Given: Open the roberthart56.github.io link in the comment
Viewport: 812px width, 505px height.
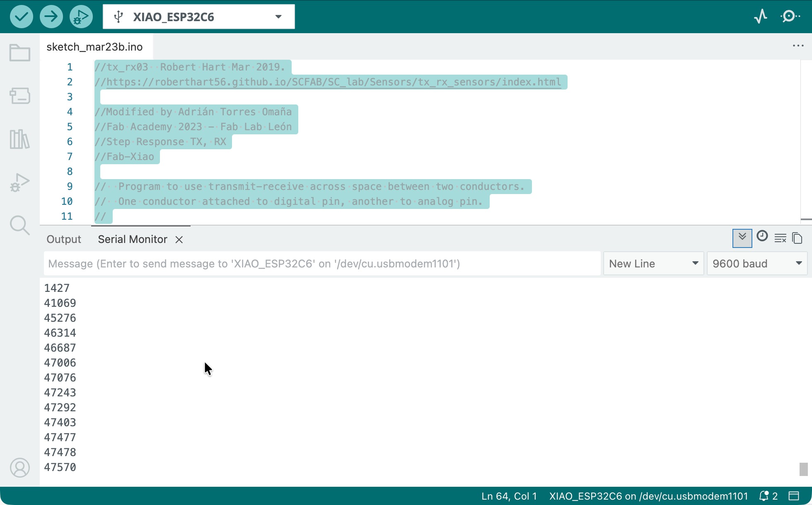Looking at the screenshot, I should 331,82.
